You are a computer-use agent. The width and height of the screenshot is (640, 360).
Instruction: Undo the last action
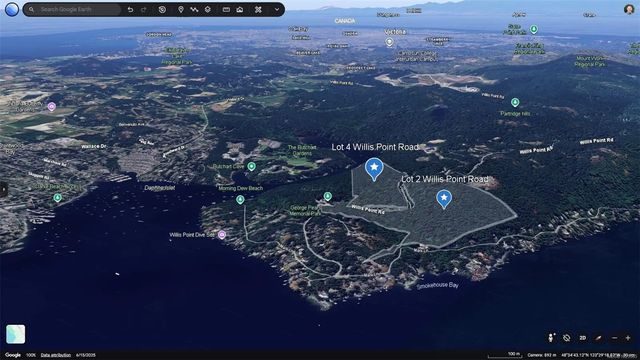[x=130, y=9]
